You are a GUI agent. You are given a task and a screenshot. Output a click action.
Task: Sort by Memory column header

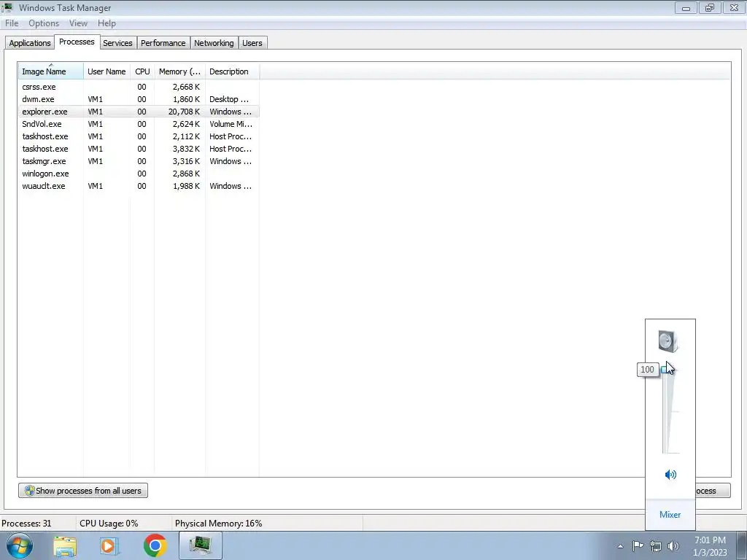[179, 71]
